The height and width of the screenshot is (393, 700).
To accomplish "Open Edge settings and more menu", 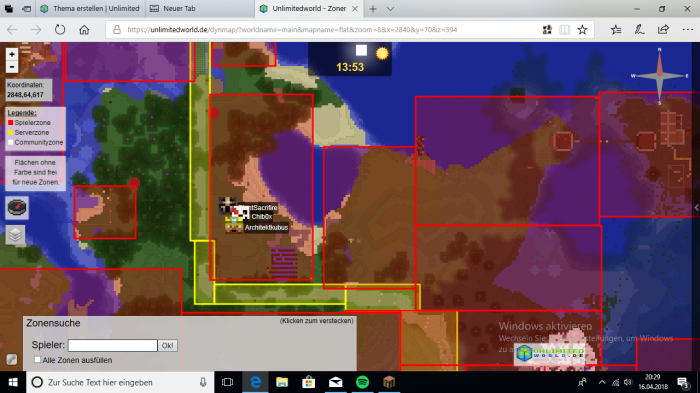I will pos(688,30).
